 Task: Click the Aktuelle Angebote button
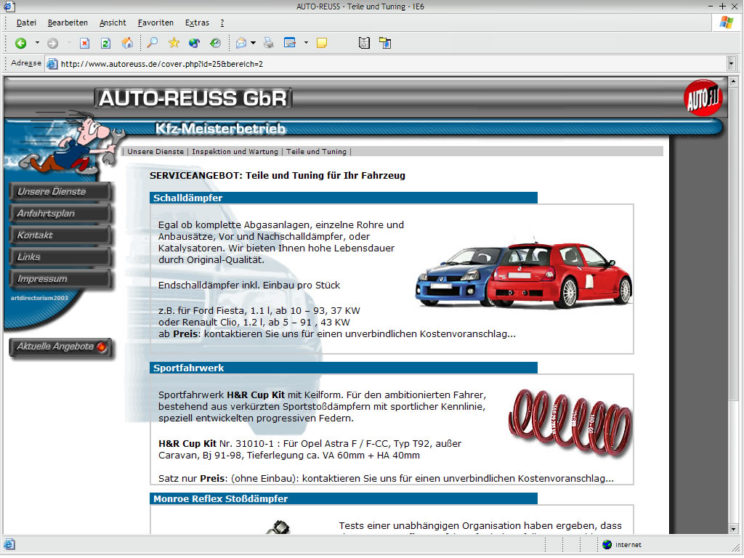pyautogui.click(x=60, y=348)
